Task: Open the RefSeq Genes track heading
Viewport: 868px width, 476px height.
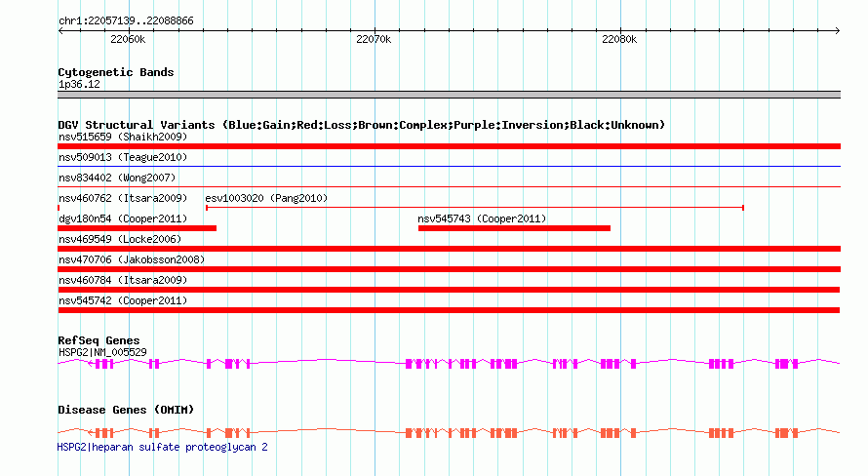Action: click(x=99, y=340)
